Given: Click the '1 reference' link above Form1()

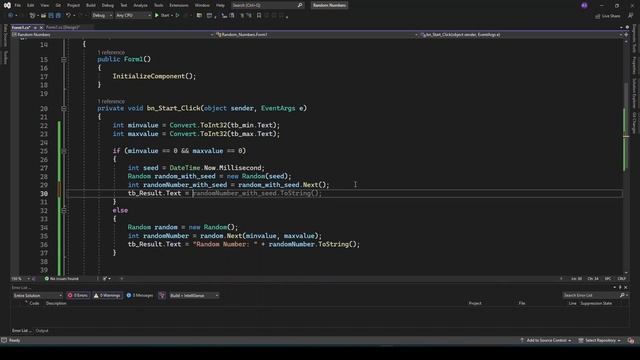Looking at the screenshot, I should [x=111, y=52].
